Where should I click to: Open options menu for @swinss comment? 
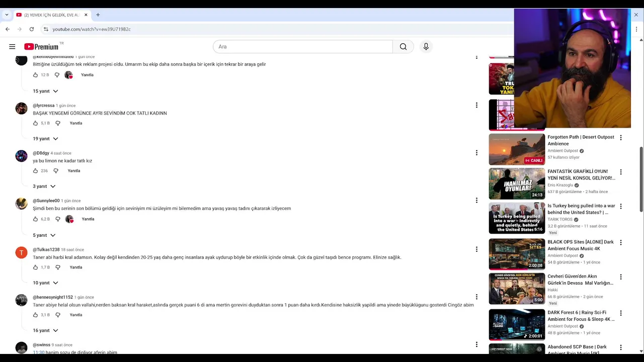[x=476, y=344]
